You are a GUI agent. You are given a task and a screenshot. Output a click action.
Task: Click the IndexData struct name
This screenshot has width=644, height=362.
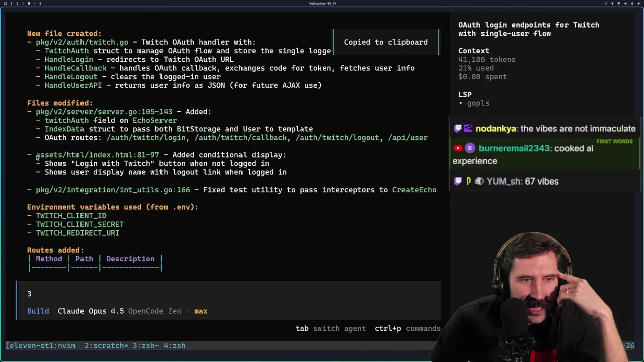point(64,129)
